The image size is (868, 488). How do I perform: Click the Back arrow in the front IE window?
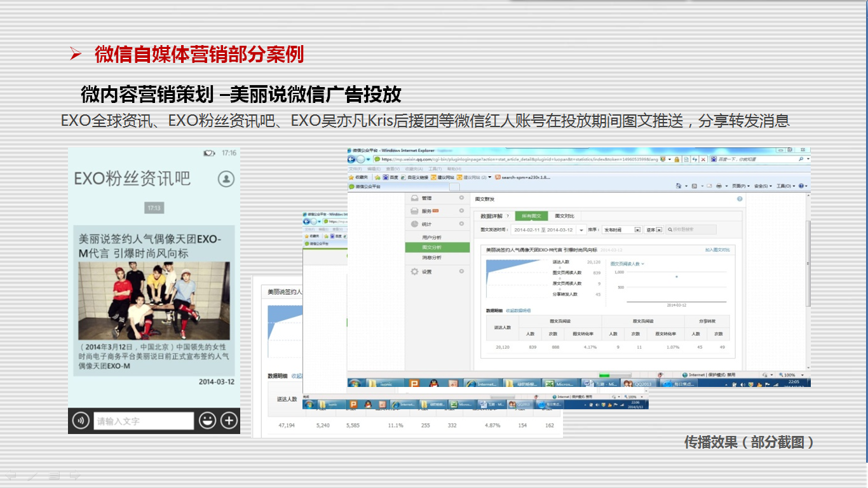[353, 159]
